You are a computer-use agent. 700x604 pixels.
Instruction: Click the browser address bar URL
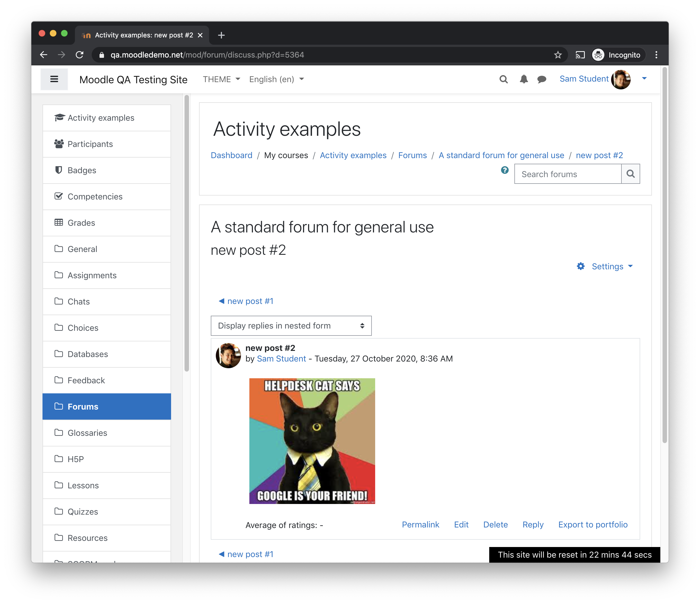pyautogui.click(x=207, y=55)
